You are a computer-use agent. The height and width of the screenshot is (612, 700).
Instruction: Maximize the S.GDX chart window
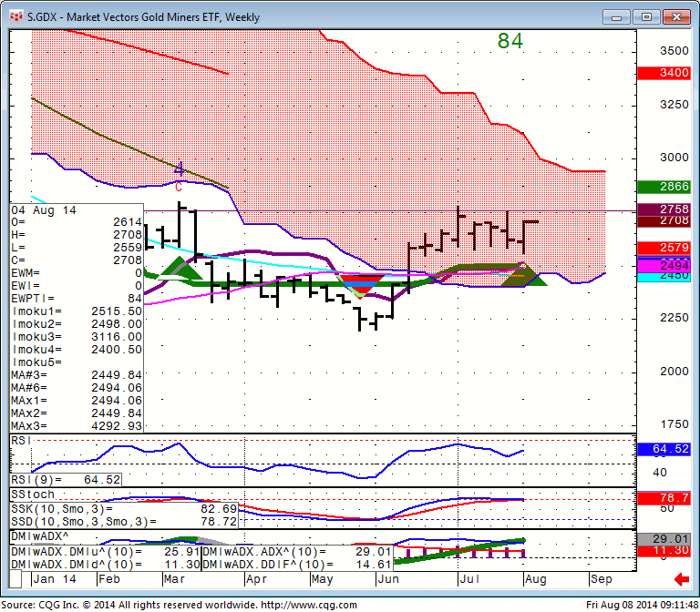pos(646,17)
